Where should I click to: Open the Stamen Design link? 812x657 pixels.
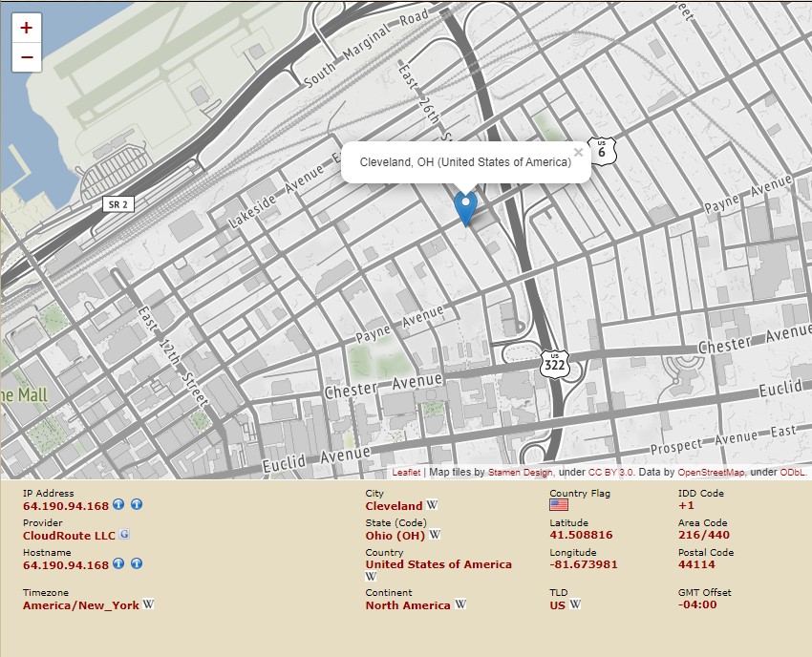point(520,473)
